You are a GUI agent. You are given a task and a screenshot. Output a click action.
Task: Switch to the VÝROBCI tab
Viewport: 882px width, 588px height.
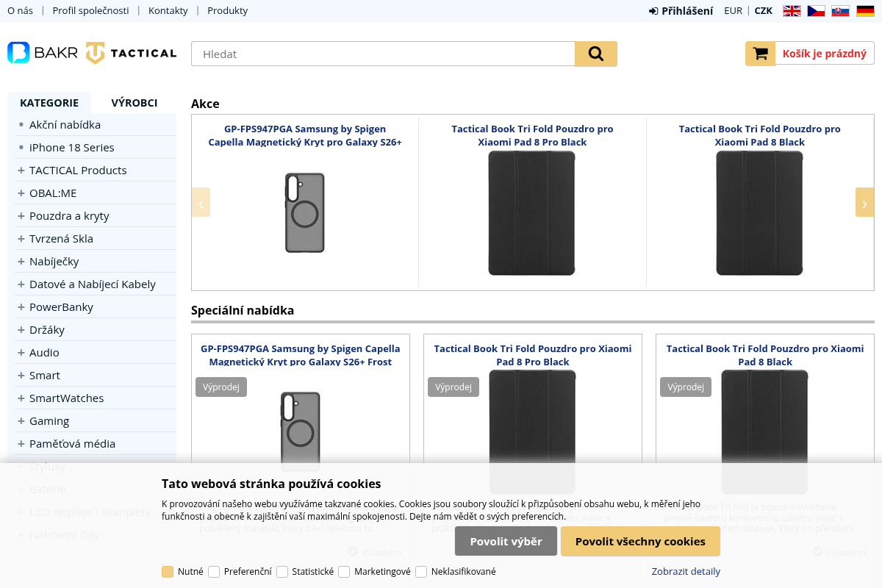[135, 103]
